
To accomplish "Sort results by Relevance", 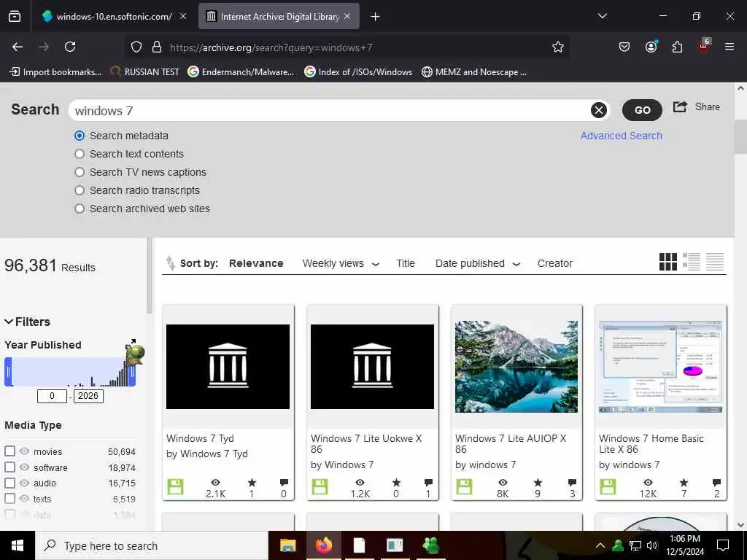I will (x=256, y=263).
